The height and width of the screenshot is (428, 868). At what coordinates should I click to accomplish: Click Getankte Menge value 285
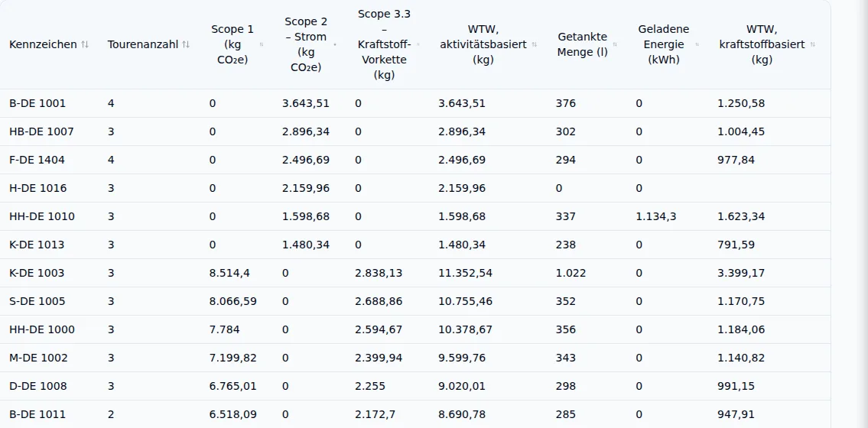point(566,414)
